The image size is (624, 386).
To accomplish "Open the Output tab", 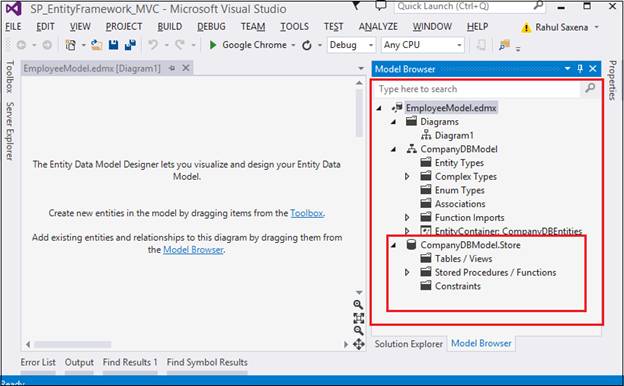I will click(x=79, y=362).
